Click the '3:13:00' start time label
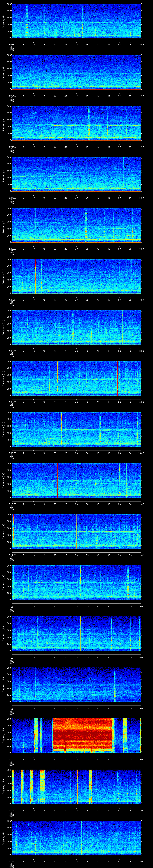 click(12, 657)
